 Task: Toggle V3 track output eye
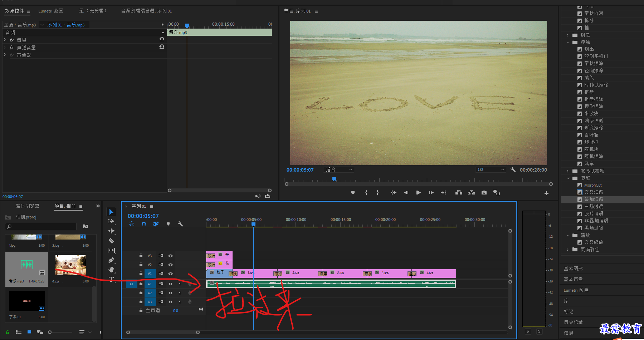pyautogui.click(x=171, y=256)
